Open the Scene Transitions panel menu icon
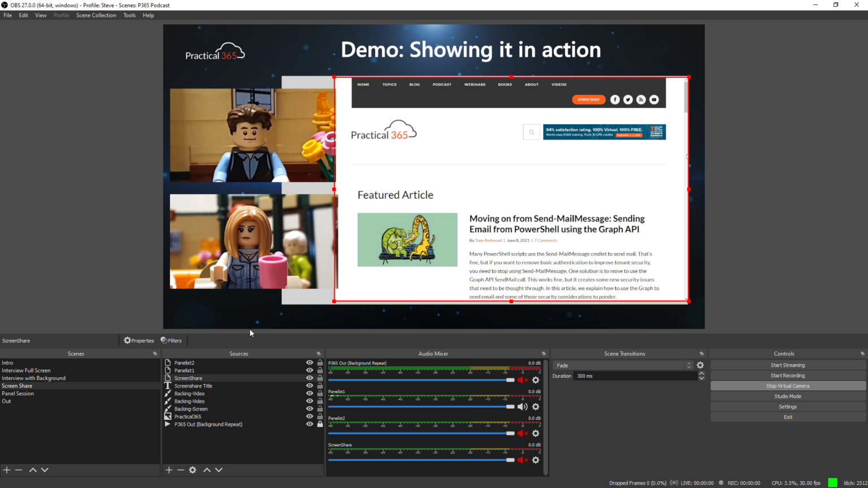Screen dimensions: 868x488 pos(701,353)
